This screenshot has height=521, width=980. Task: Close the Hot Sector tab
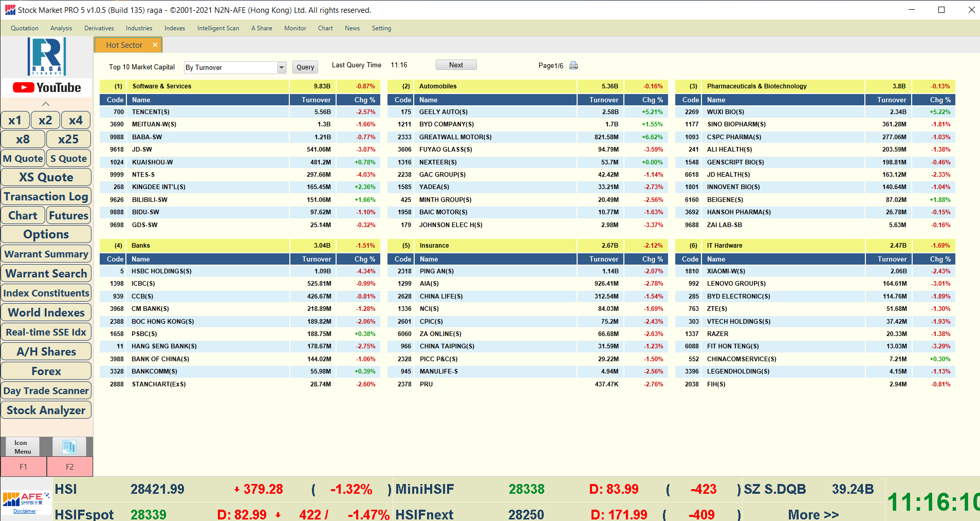point(155,45)
